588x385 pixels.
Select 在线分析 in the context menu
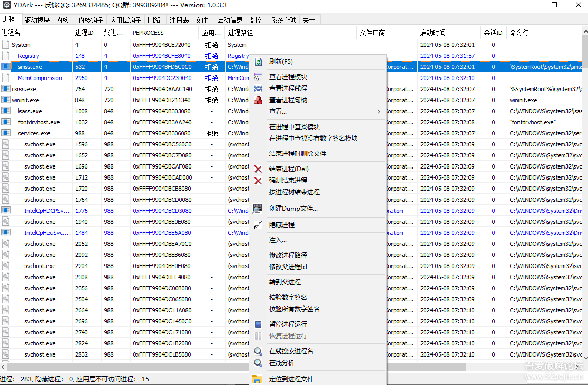282,363
